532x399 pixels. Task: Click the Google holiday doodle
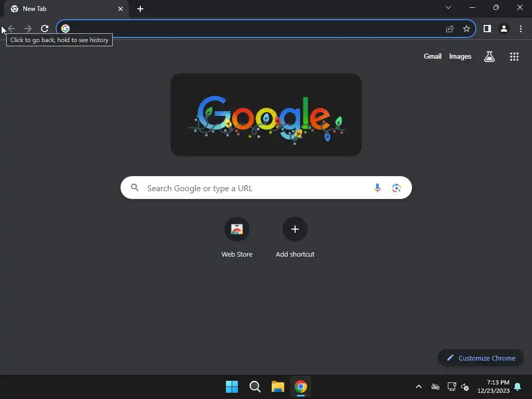[x=266, y=115]
